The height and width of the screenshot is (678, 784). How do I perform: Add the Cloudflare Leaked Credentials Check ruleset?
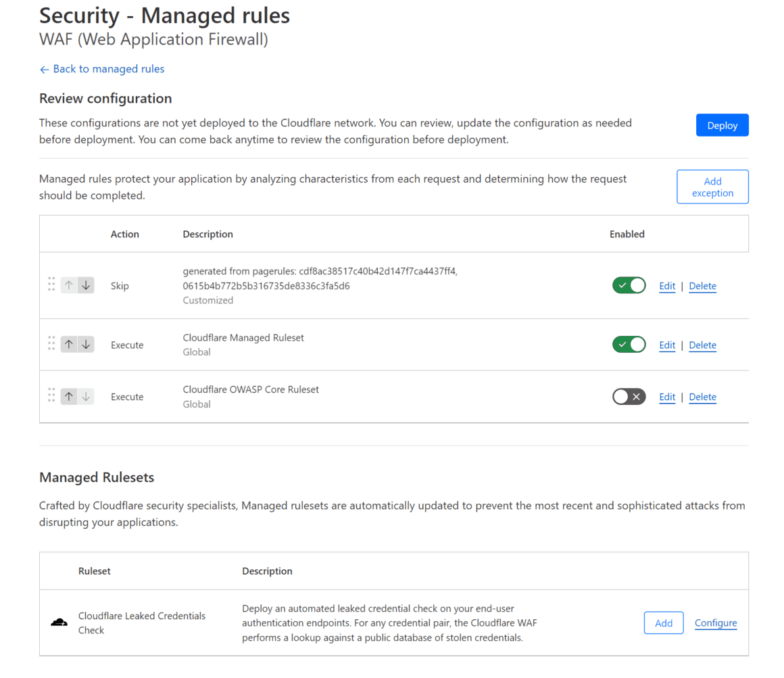click(663, 623)
